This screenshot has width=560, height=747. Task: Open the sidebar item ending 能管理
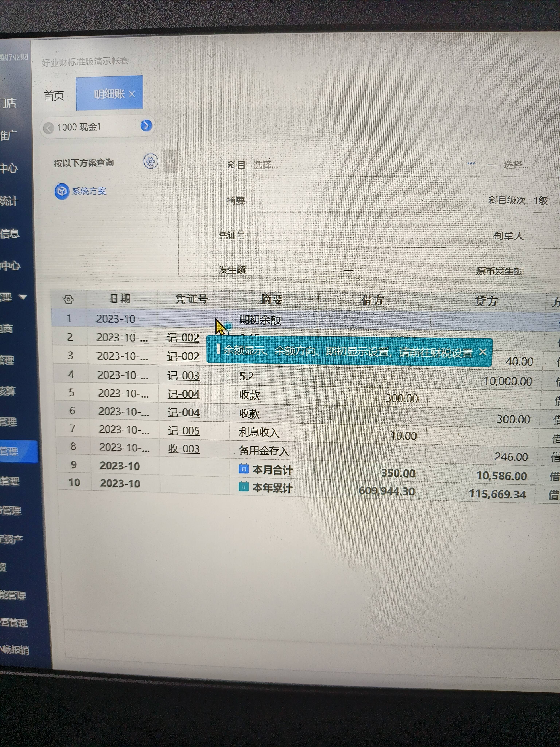13,595
